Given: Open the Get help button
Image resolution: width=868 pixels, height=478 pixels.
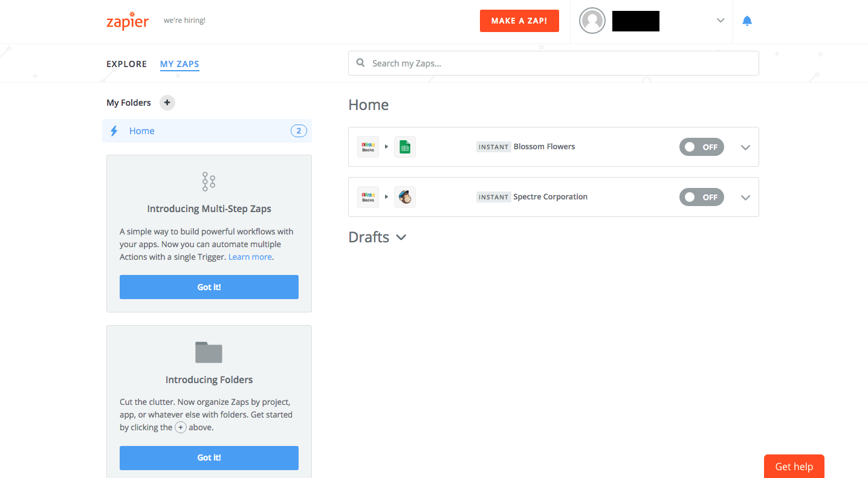Looking at the screenshot, I should [x=794, y=467].
